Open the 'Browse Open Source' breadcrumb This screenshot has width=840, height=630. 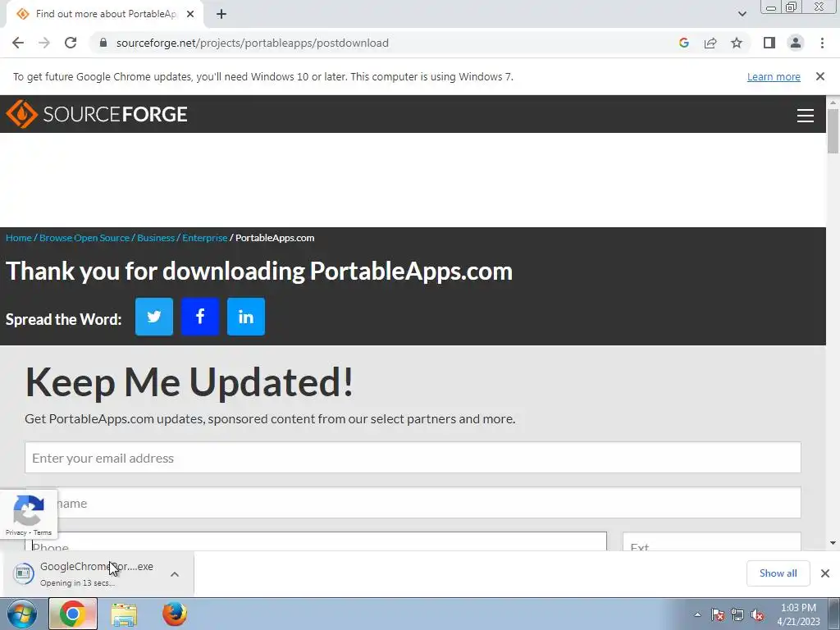click(84, 238)
